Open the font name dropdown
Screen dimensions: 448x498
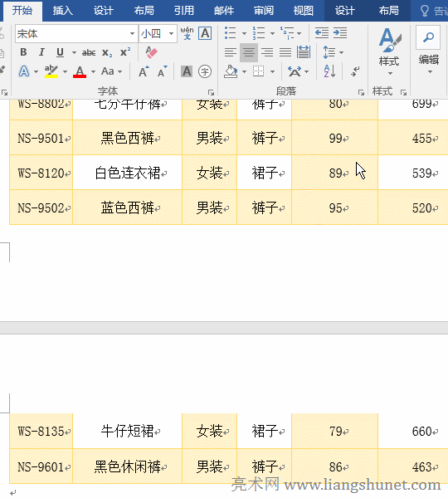[x=132, y=33]
